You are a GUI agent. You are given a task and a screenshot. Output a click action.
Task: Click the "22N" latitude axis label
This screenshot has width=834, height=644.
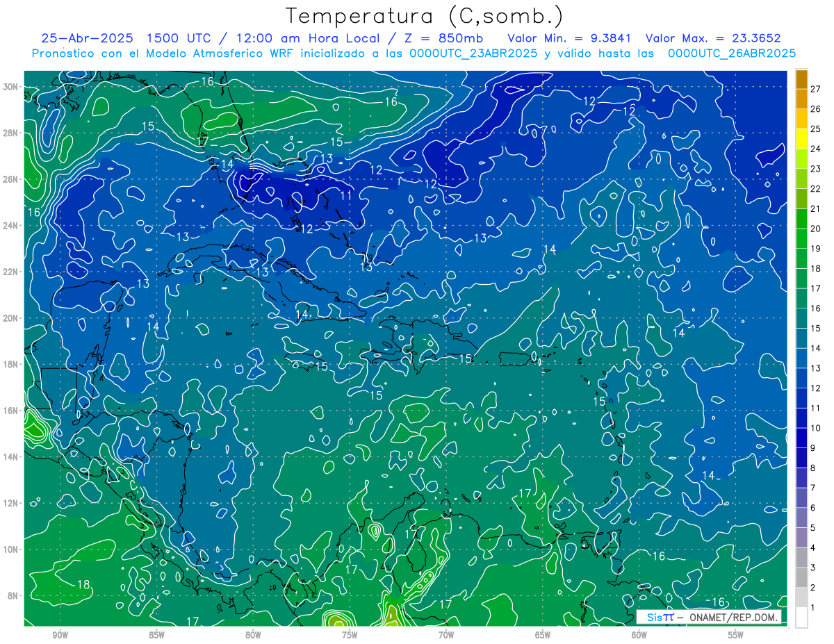tap(12, 272)
